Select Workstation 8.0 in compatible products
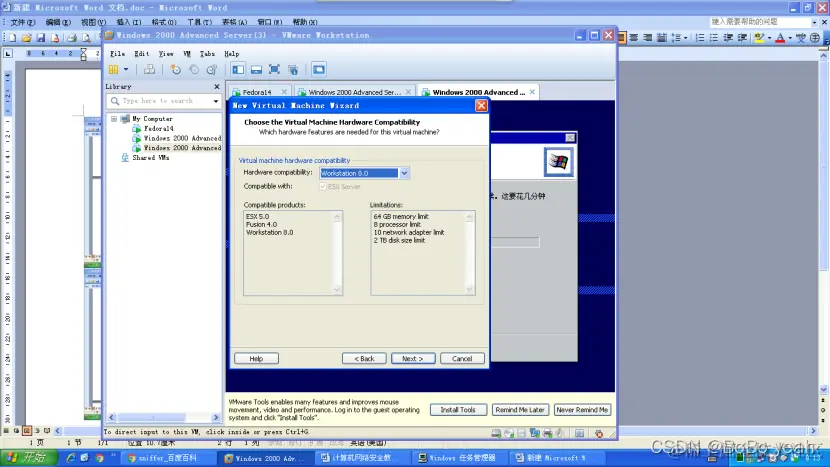The height and width of the screenshot is (467, 830). (x=269, y=232)
